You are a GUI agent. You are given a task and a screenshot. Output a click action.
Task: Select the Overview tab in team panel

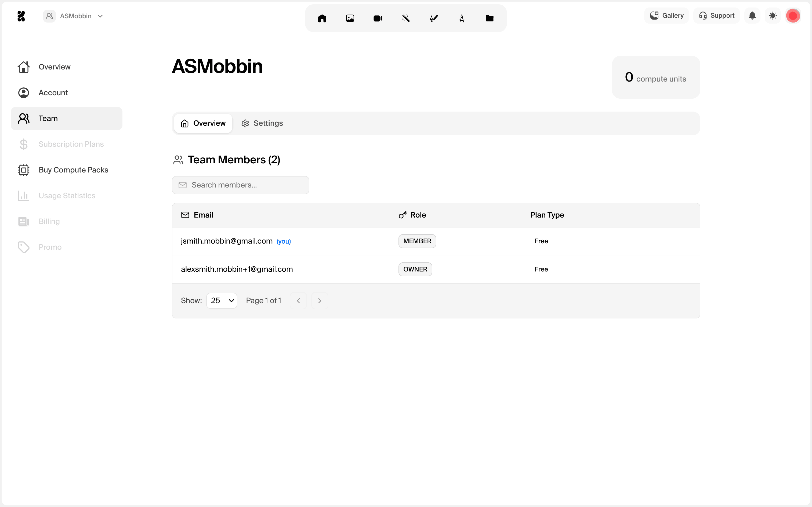click(203, 123)
